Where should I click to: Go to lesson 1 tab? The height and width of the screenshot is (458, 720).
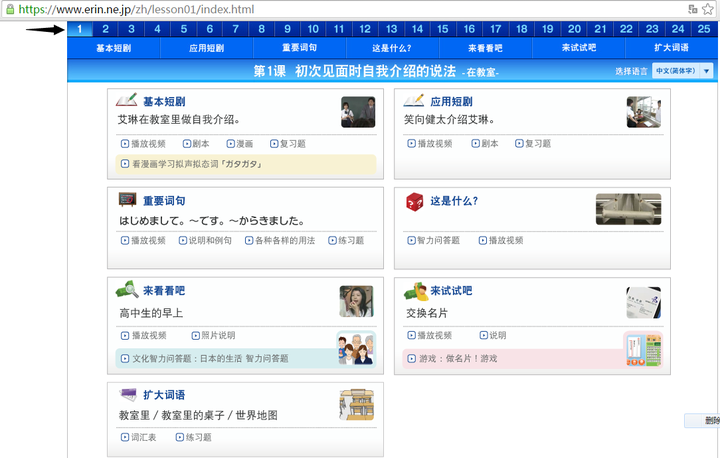(x=79, y=29)
